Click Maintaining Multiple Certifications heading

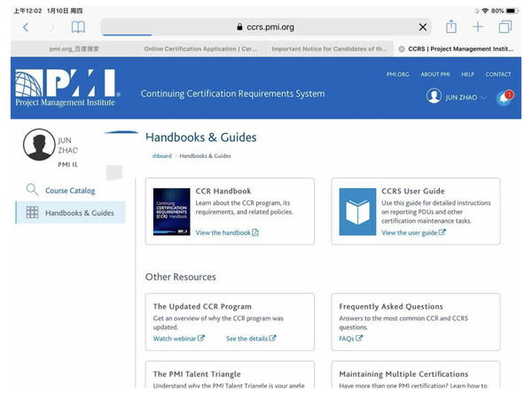[403, 374]
